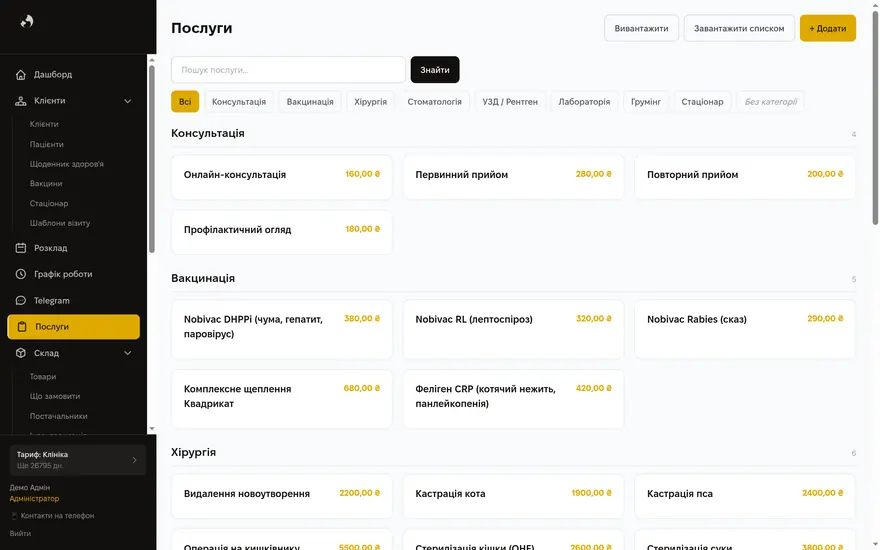This screenshot has height=550, width=880.
Task: Click the Вивантажити button
Action: (x=641, y=28)
